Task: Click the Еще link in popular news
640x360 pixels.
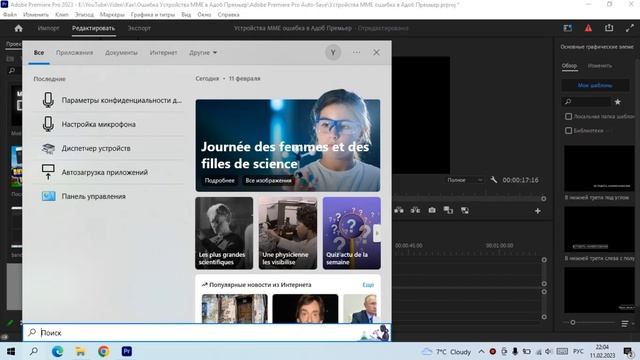Action: pos(368,285)
